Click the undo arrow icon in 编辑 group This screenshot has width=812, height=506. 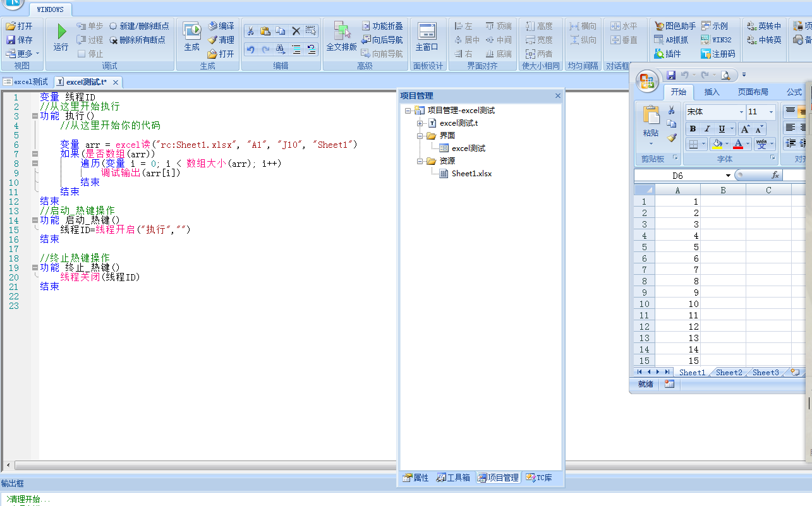(251, 49)
